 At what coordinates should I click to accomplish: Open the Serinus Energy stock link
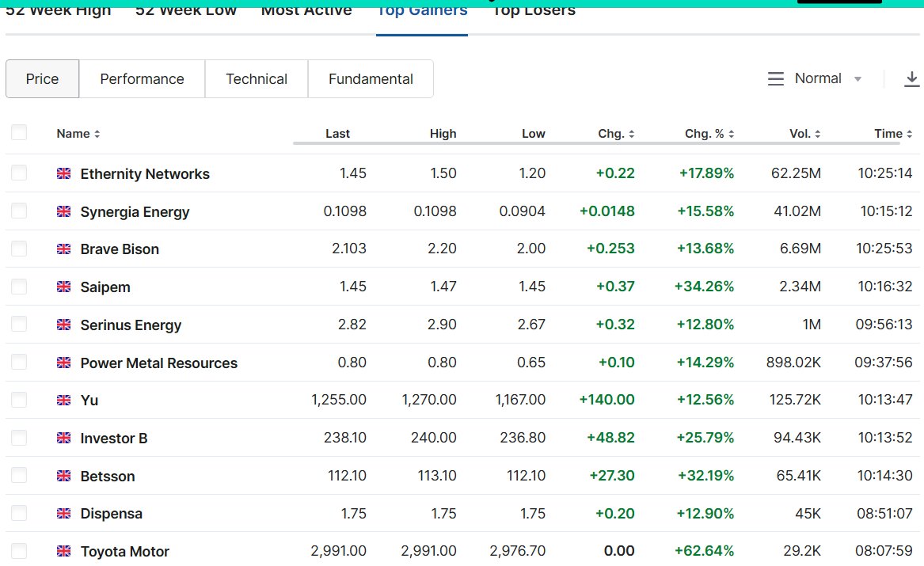tap(131, 325)
